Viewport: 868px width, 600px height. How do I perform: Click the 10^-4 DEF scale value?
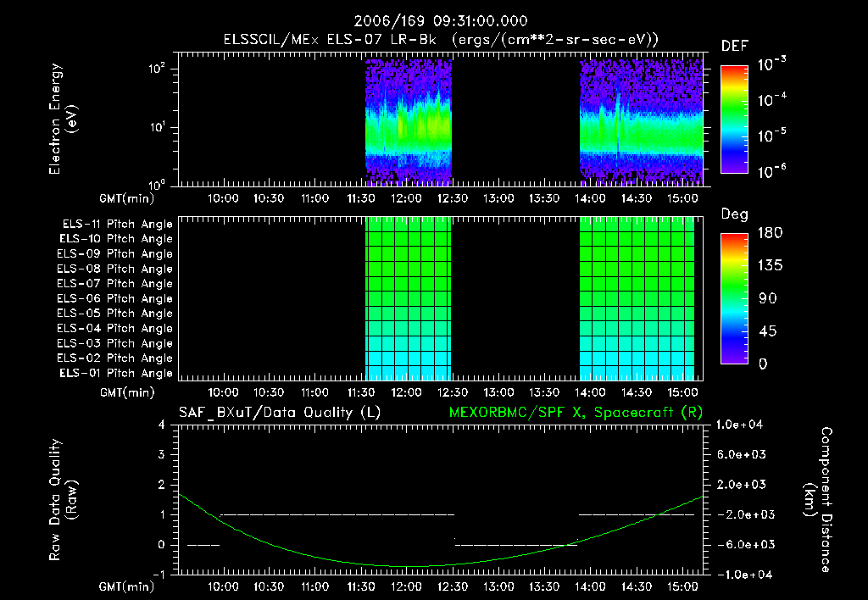point(771,100)
